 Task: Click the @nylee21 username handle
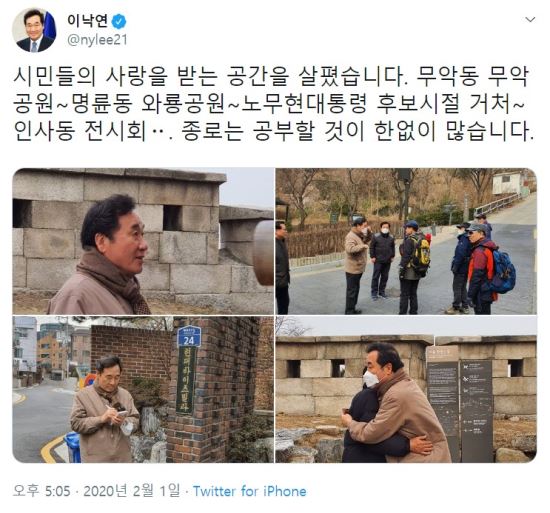pyautogui.click(x=97, y=40)
